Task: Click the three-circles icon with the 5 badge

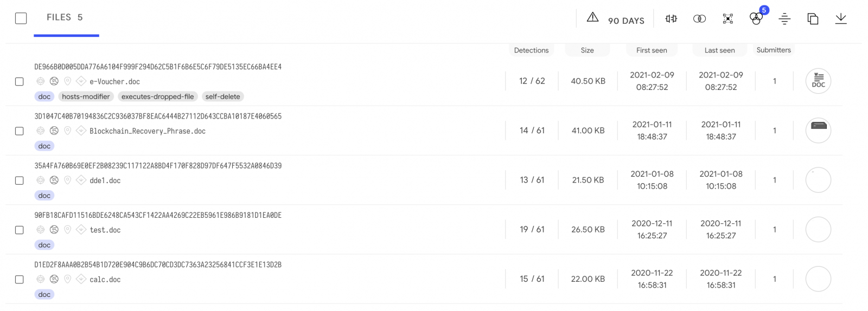Action: point(756,18)
